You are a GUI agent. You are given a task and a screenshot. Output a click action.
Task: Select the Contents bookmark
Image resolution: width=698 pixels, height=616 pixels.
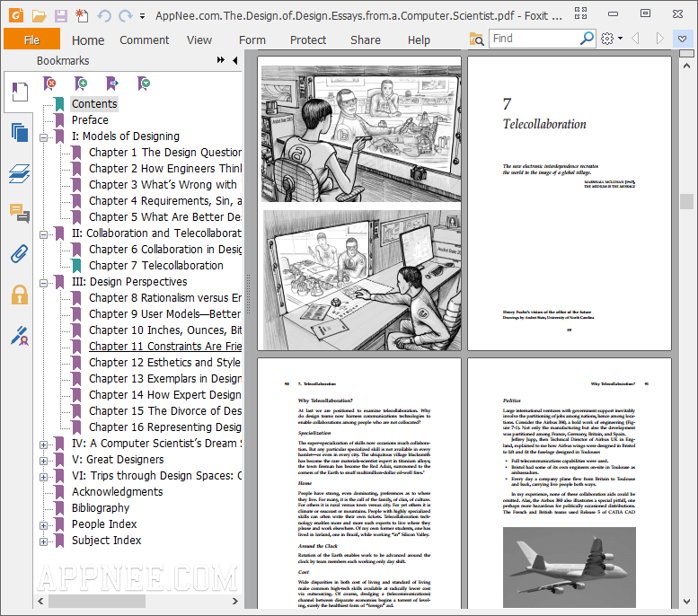[x=94, y=103]
